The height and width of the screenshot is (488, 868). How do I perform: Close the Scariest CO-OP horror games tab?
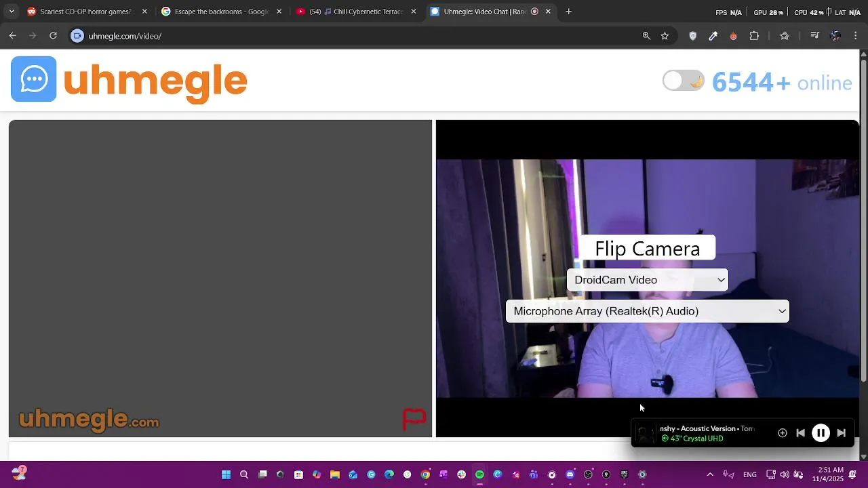(144, 12)
